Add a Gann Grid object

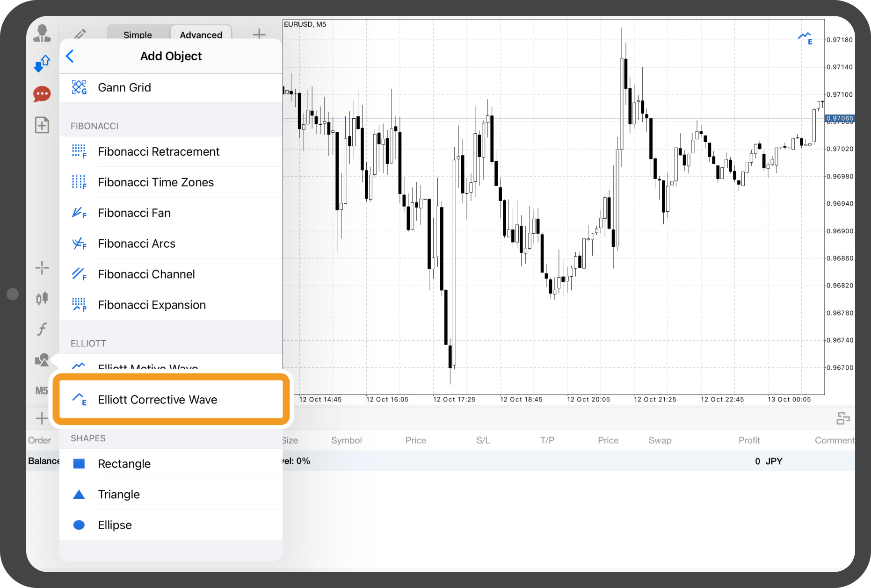tap(124, 87)
